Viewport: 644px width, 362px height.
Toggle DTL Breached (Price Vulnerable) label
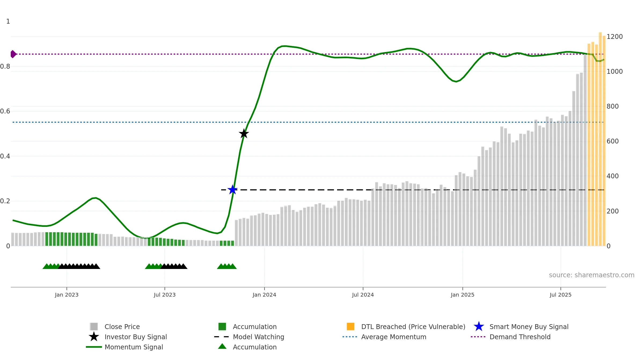[x=413, y=327]
